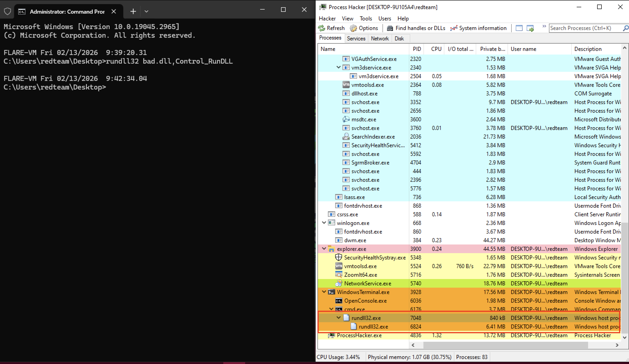This screenshot has width=629, height=364.
Task: Open the Hacker menu
Action: [x=327, y=18]
